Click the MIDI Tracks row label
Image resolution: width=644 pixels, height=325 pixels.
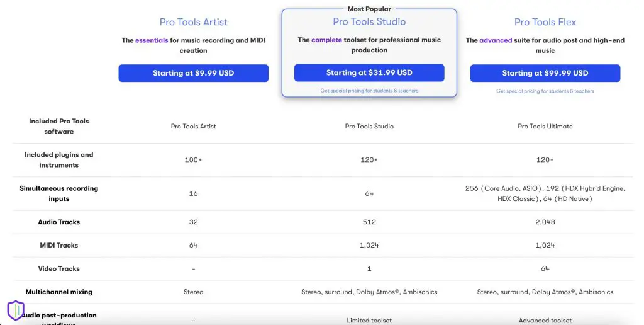(x=58, y=245)
